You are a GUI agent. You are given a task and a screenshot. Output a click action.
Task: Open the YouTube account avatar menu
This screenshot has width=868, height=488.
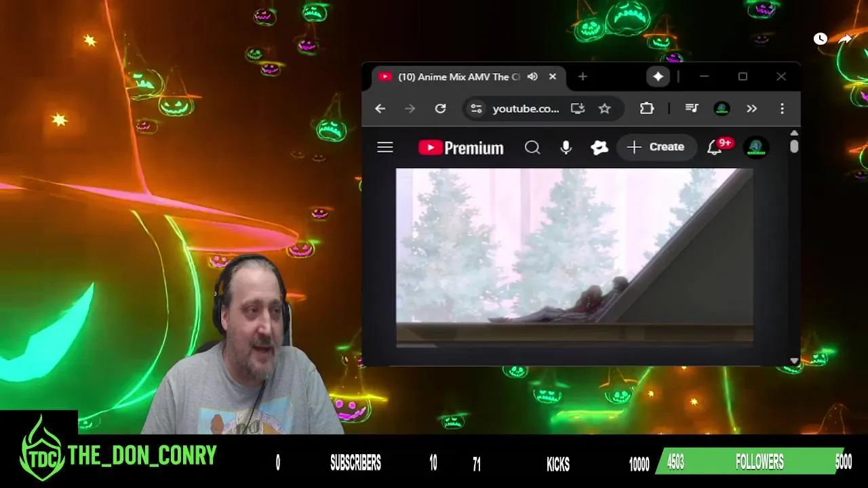tap(756, 147)
